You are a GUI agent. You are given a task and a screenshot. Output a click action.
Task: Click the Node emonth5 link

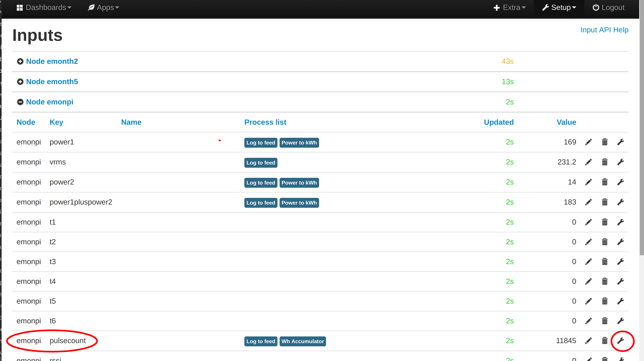pos(52,82)
